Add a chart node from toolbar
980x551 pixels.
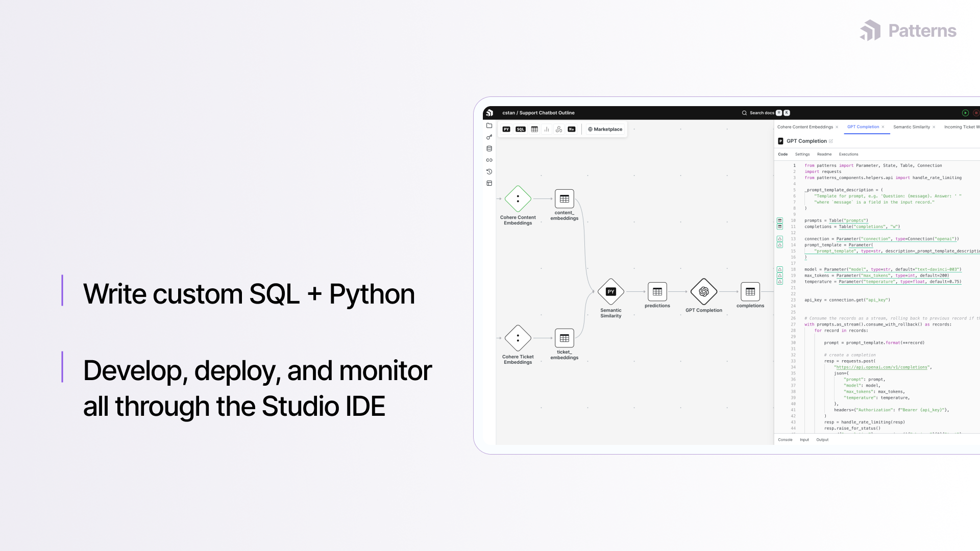(547, 129)
